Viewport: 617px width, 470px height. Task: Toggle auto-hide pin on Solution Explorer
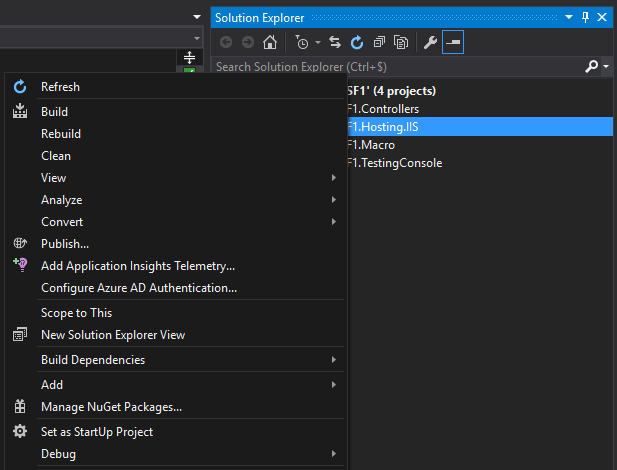pyautogui.click(x=584, y=18)
